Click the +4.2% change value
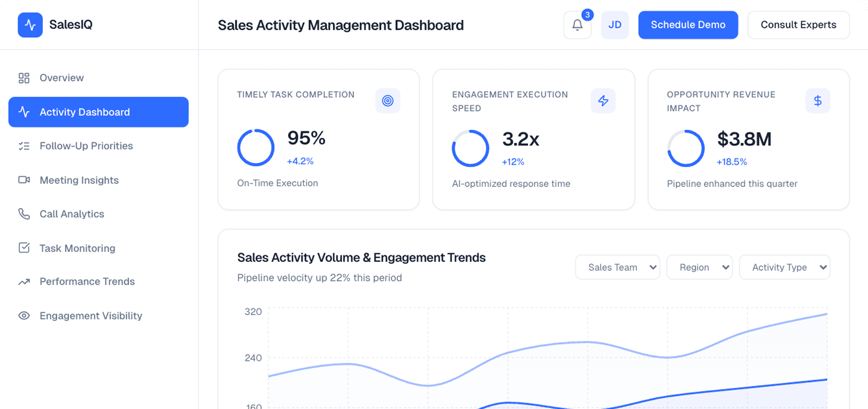Viewport: 868px width, 409px height. pos(300,161)
